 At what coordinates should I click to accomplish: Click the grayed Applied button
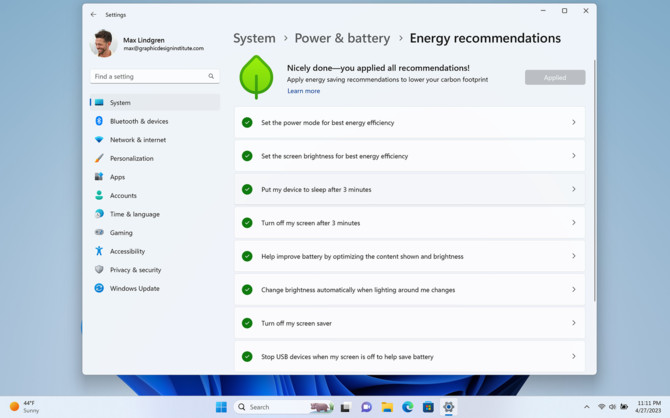coord(555,77)
